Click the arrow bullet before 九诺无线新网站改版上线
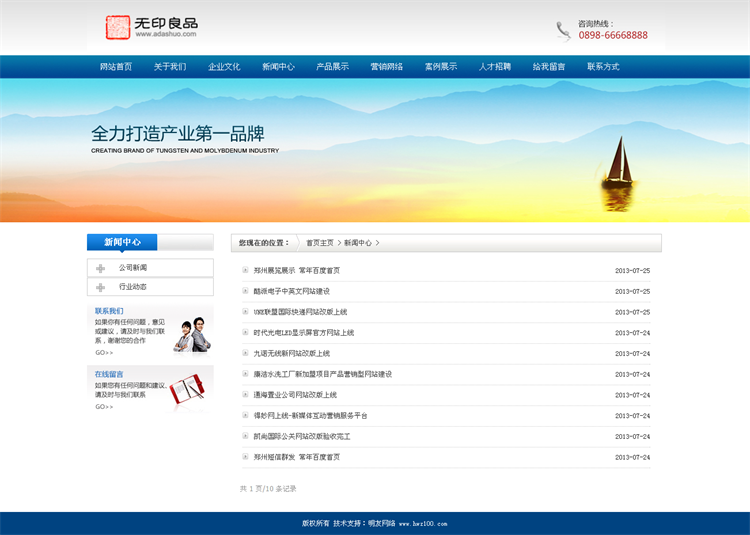 (245, 353)
